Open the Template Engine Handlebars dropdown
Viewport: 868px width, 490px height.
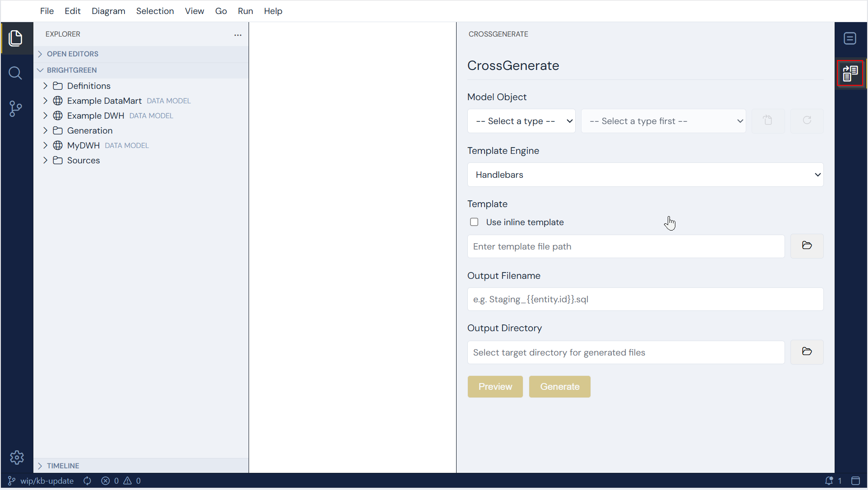click(646, 175)
